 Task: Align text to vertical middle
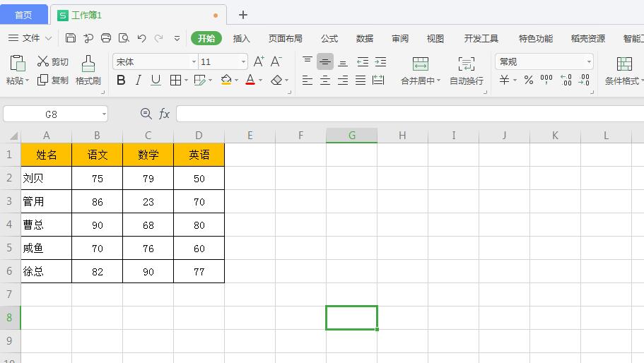pyautogui.click(x=325, y=61)
